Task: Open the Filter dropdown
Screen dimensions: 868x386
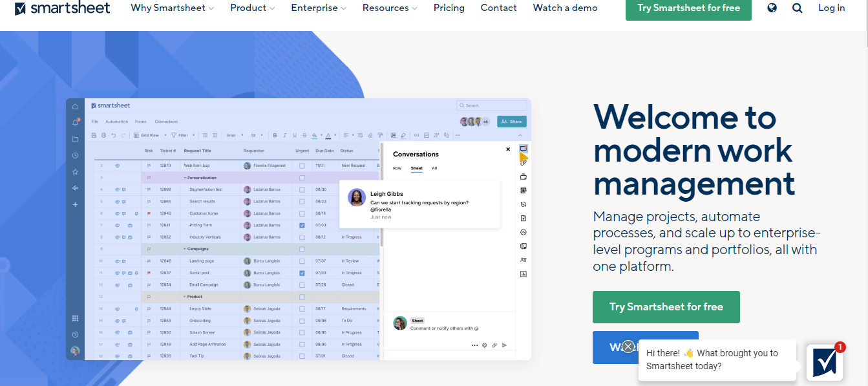Action: tap(182, 135)
